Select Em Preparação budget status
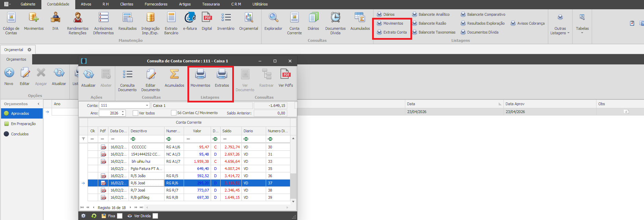The width and height of the screenshot is (644, 220). pyautogui.click(x=23, y=124)
